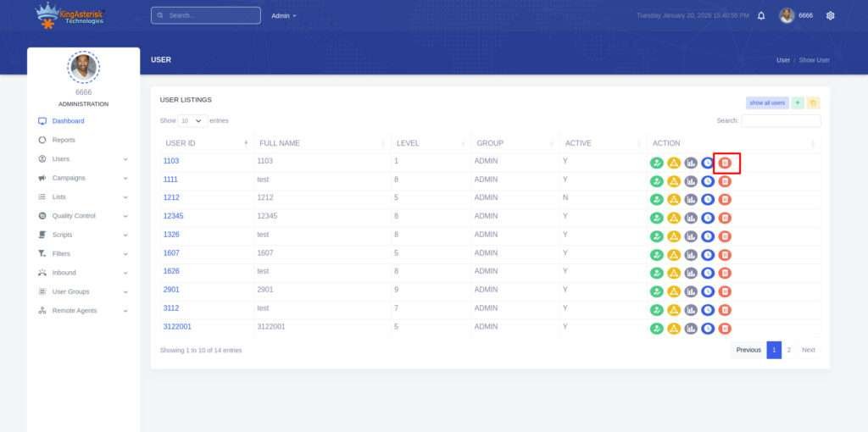
Task: Open user ID link 1103
Action: 171,161
